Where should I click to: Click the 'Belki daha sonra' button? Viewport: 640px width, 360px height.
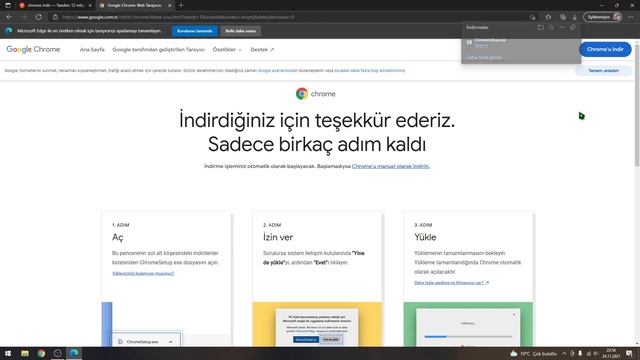coord(240,31)
